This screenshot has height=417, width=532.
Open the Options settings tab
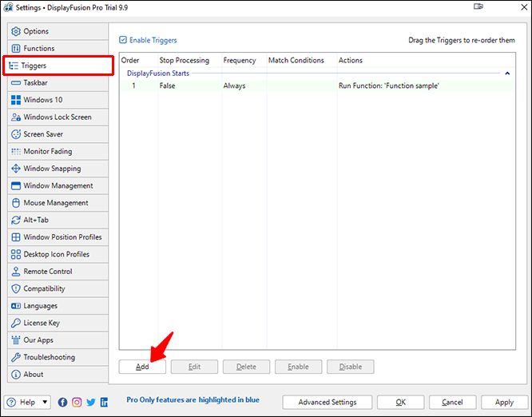coord(58,32)
